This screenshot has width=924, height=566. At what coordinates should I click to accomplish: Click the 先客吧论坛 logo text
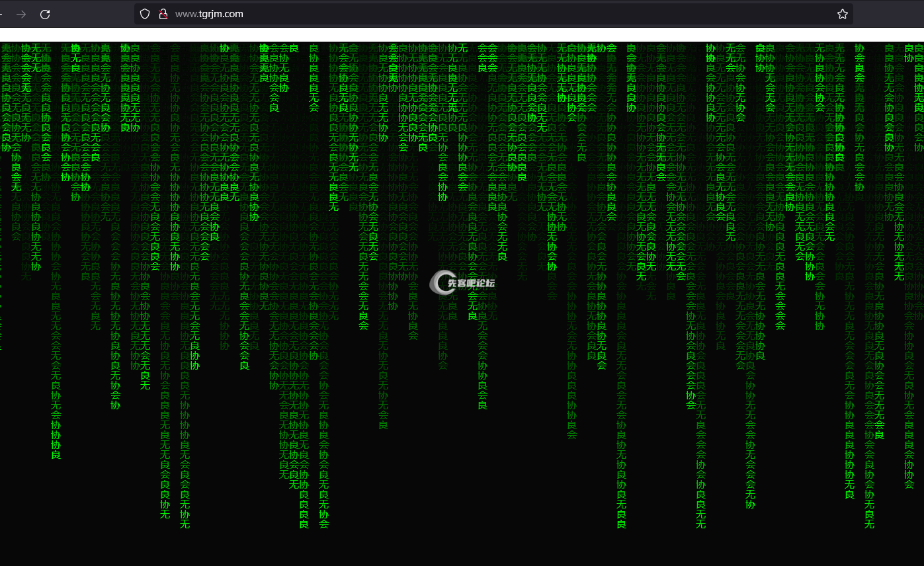pos(471,283)
